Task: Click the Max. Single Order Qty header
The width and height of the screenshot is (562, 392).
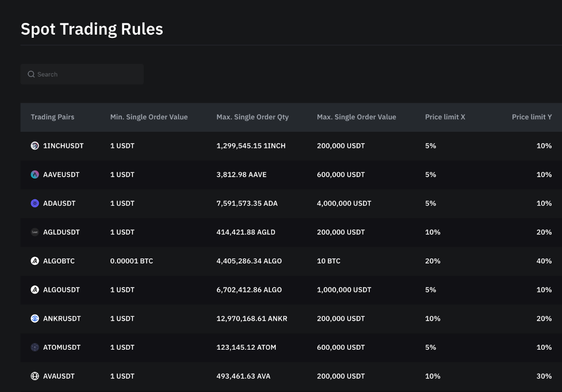Action: coord(252,117)
